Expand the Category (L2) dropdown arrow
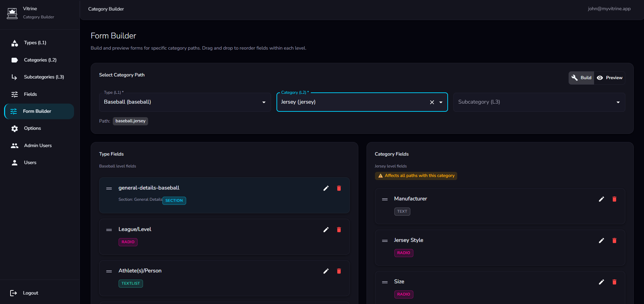The width and height of the screenshot is (644, 304). click(x=441, y=102)
